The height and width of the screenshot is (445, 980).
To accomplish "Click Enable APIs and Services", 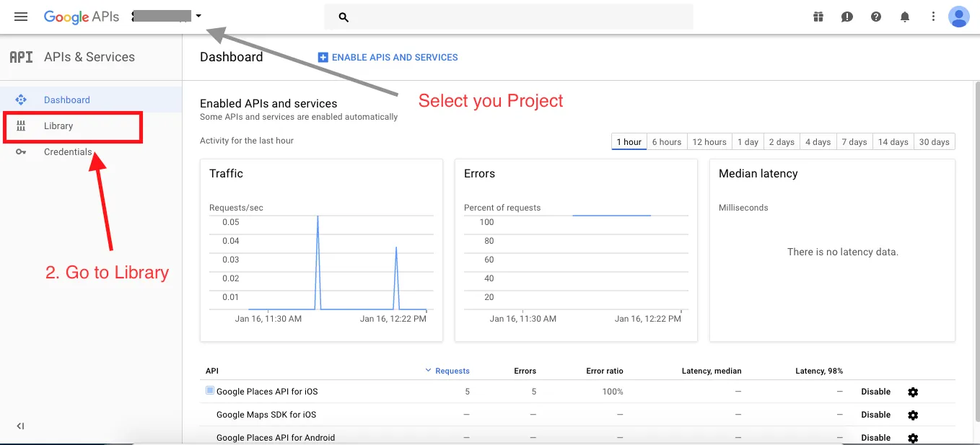I will coord(388,58).
